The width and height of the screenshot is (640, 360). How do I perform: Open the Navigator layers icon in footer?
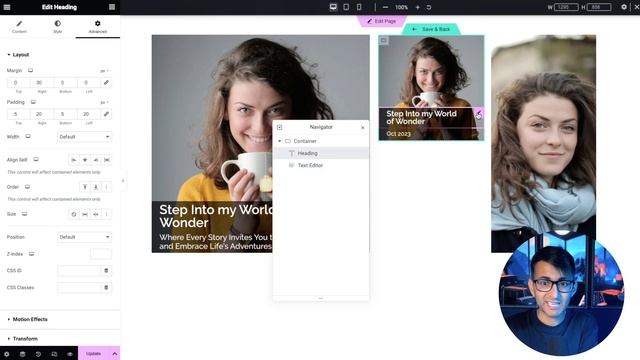22,354
